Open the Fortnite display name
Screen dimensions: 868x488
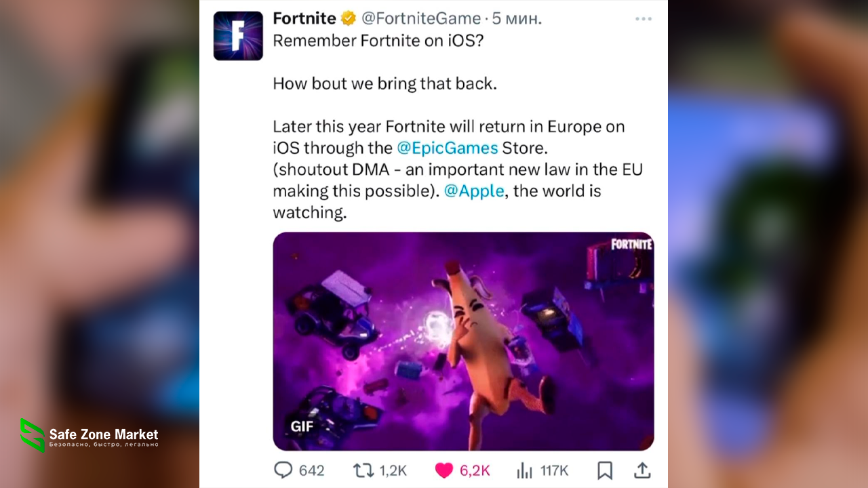tap(304, 18)
